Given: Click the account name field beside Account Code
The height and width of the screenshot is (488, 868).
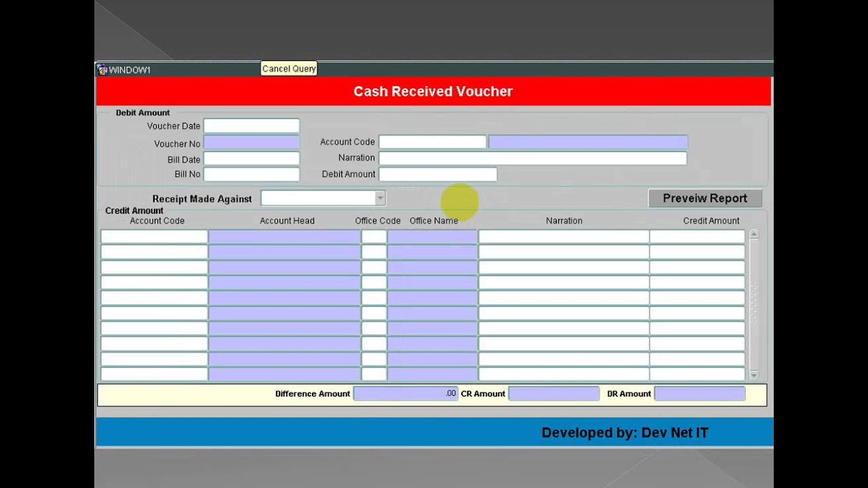Looking at the screenshot, I should (588, 142).
